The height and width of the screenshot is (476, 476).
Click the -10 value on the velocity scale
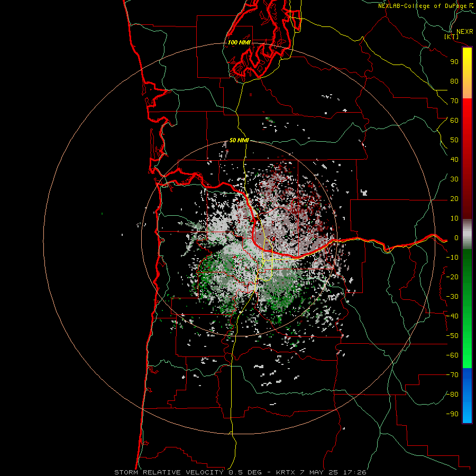click(452, 258)
